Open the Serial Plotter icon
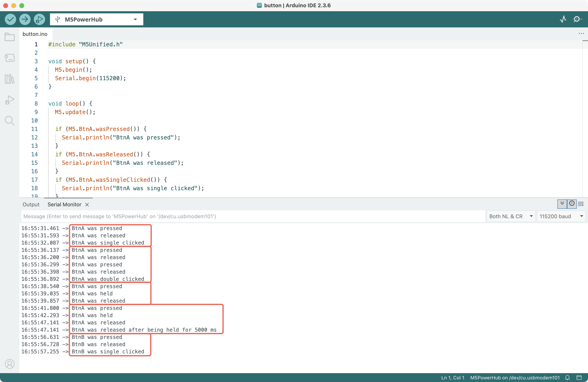 click(x=563, y=19)
